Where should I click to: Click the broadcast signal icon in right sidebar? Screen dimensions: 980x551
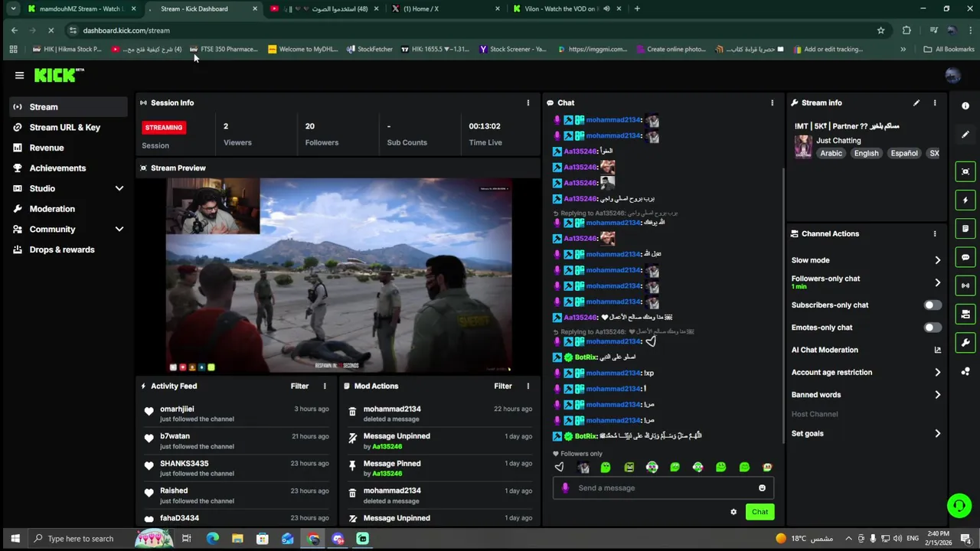[x=965, y=285]
